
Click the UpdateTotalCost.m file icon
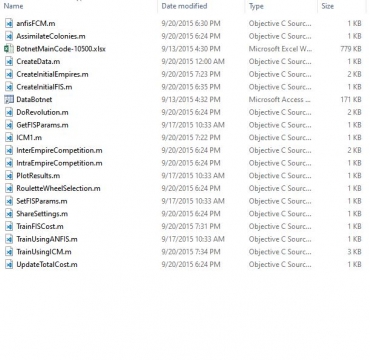9,264
